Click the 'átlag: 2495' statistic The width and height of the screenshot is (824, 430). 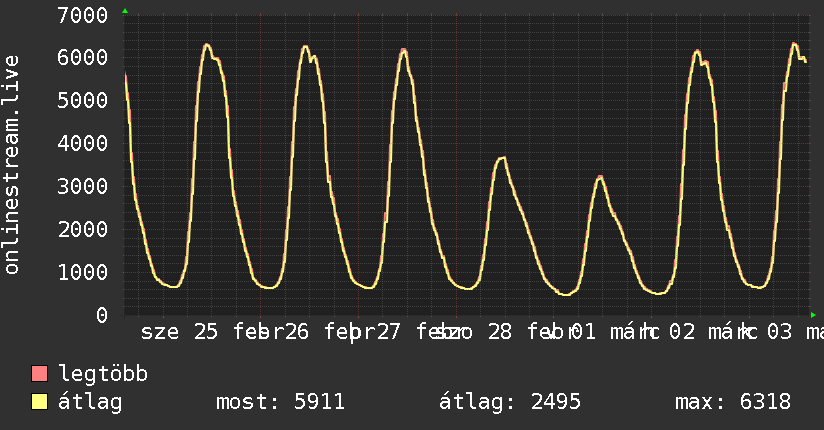click(510, 402)
